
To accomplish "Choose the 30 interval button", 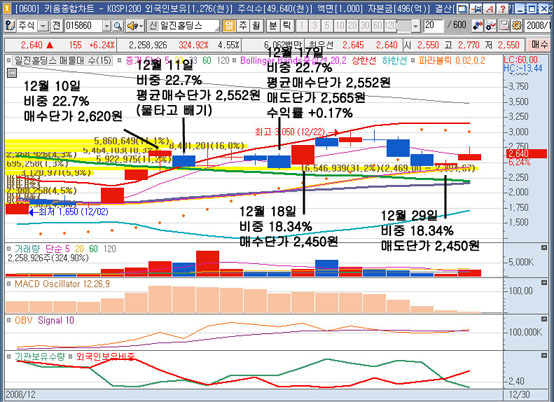I will coord(365,25).
